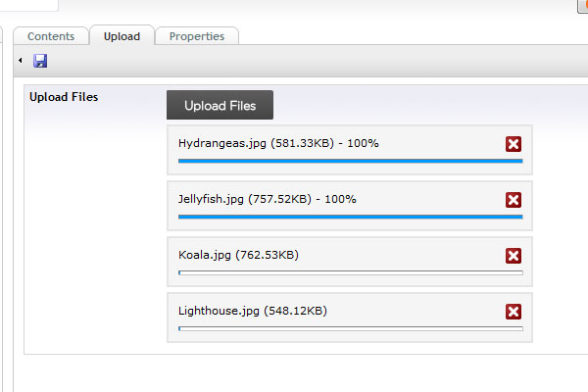Open the Properties tab
The width and height of the screenshot is (588, 392).
pos(197,36)
